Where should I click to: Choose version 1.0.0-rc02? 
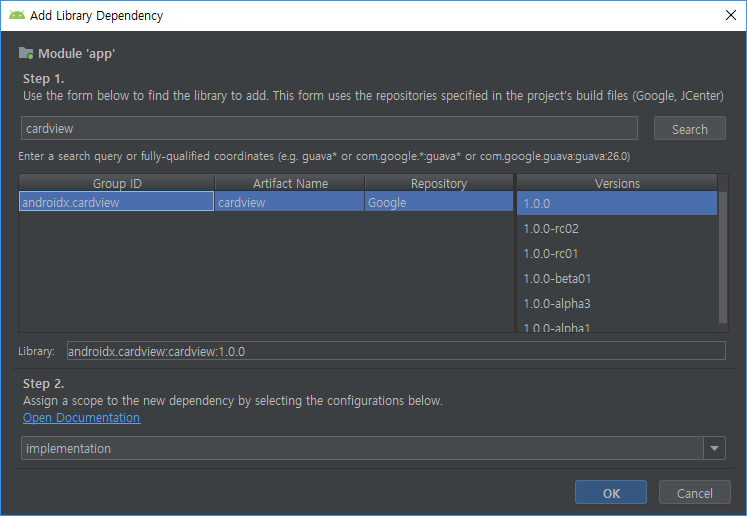click(617, 229)
